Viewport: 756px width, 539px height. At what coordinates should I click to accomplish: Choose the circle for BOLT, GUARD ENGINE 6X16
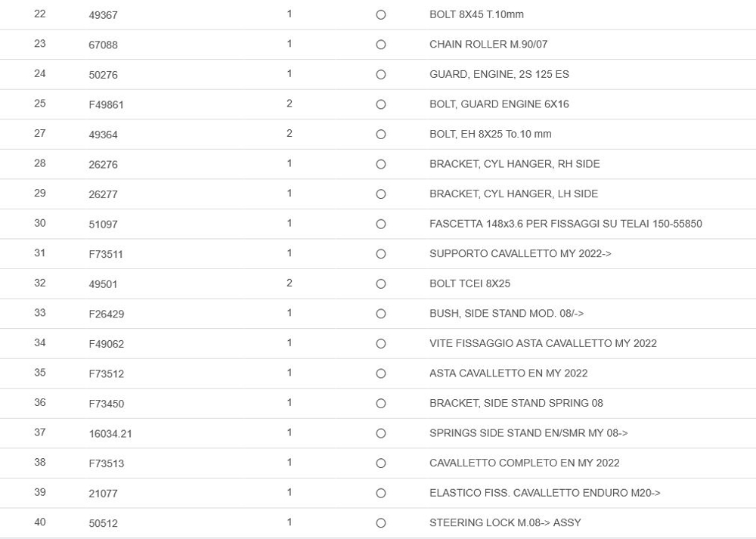[x=381, y=104]
